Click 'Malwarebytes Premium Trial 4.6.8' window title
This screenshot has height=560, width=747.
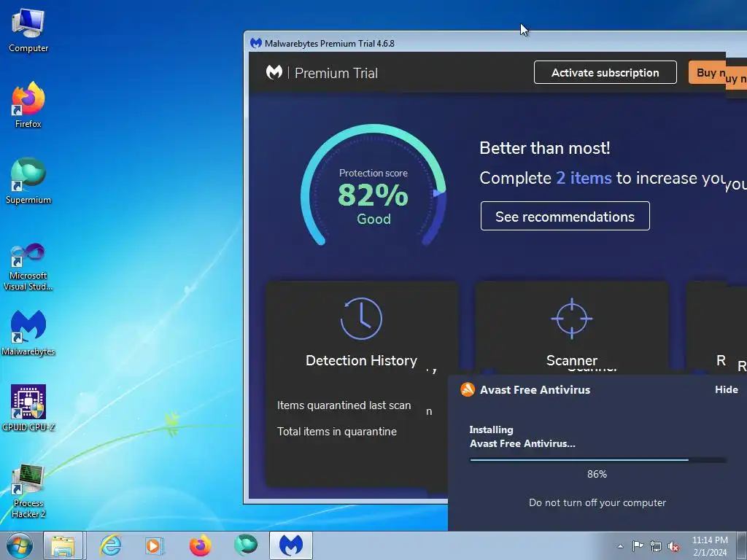click(329, 43)
